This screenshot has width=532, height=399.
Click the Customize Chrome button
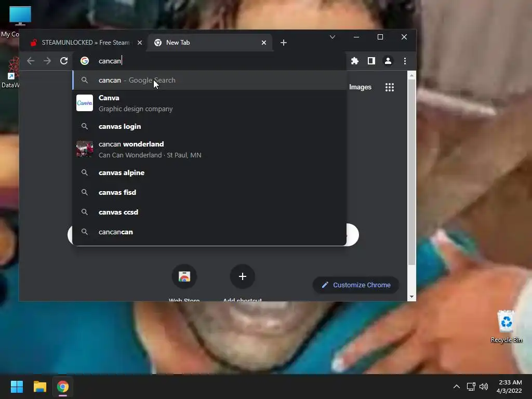[355, 285]
